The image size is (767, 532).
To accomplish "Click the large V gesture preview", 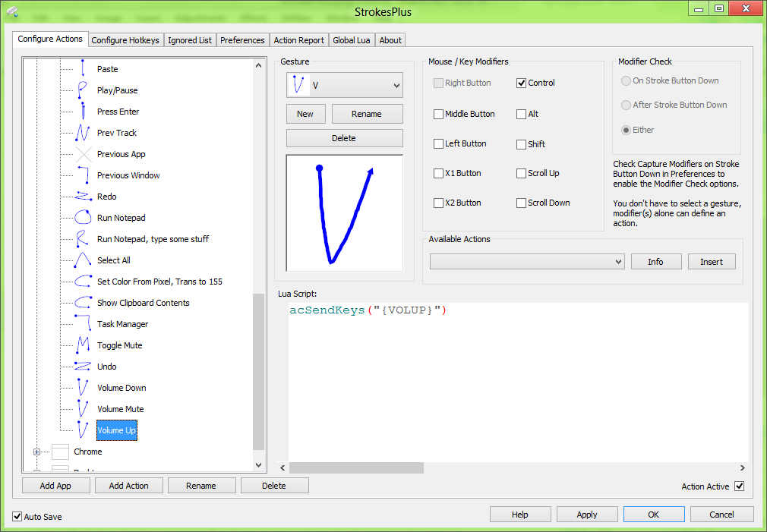I will (x=344, y=213).
